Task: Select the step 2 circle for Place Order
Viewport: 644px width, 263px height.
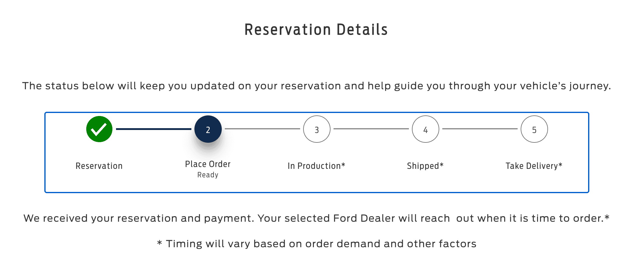Action: click(208, 129)
